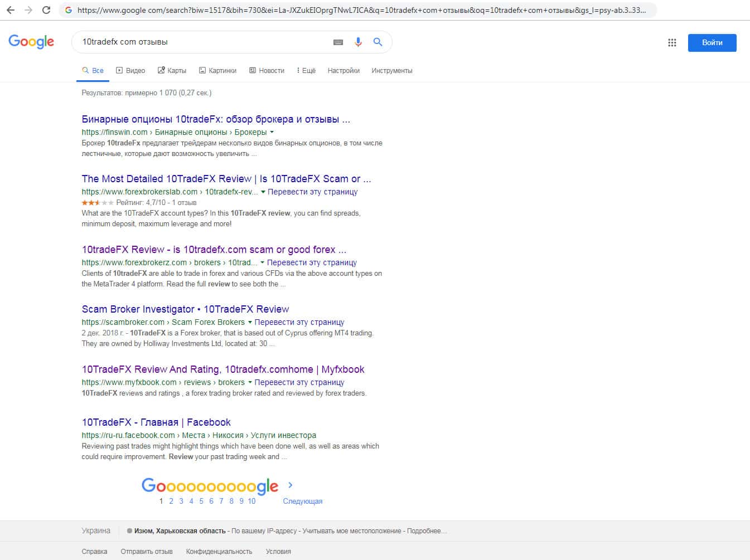Go to results page 6

[x=211, y=501]
